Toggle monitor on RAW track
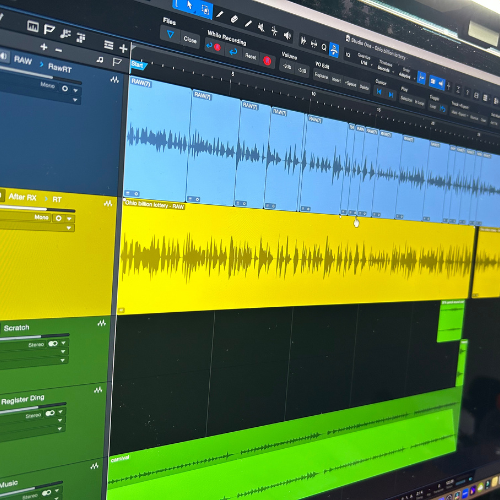Viewport: 500px width, 500px height. pos(3,56)
